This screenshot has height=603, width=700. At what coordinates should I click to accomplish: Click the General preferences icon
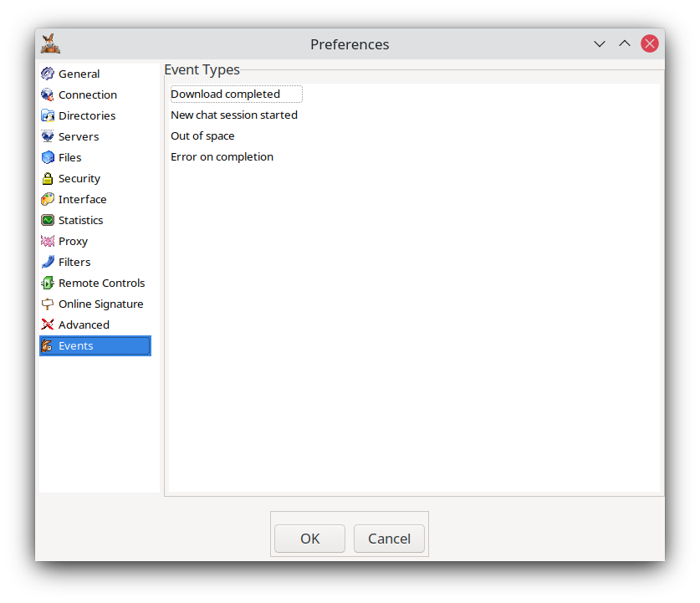pos(48,74)
